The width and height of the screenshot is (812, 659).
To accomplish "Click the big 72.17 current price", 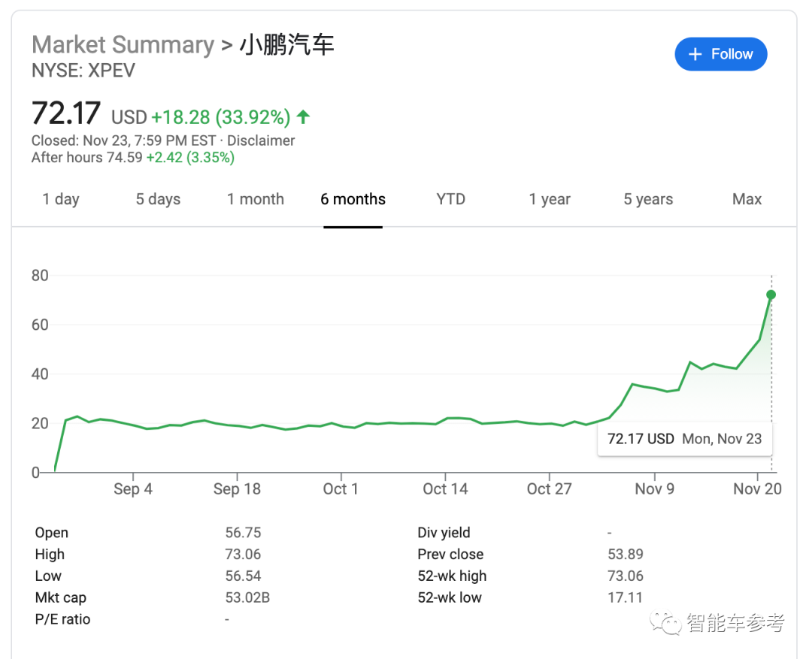I will (65, 113).
